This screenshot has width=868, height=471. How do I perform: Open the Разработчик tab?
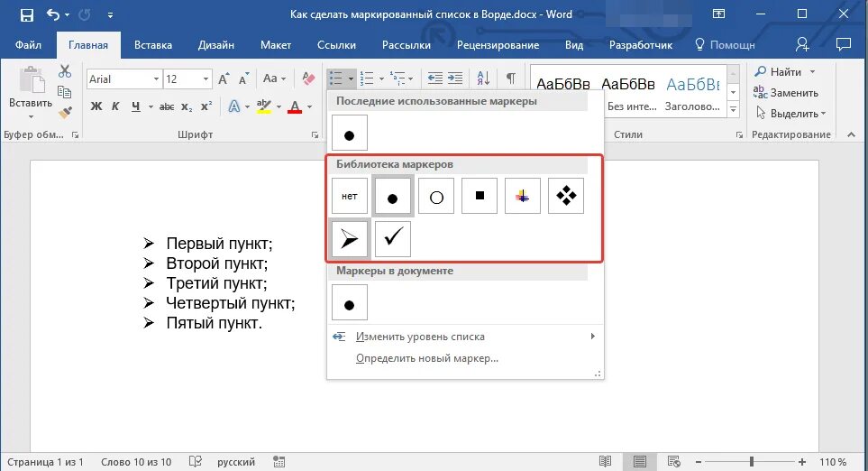pos(641,45)
